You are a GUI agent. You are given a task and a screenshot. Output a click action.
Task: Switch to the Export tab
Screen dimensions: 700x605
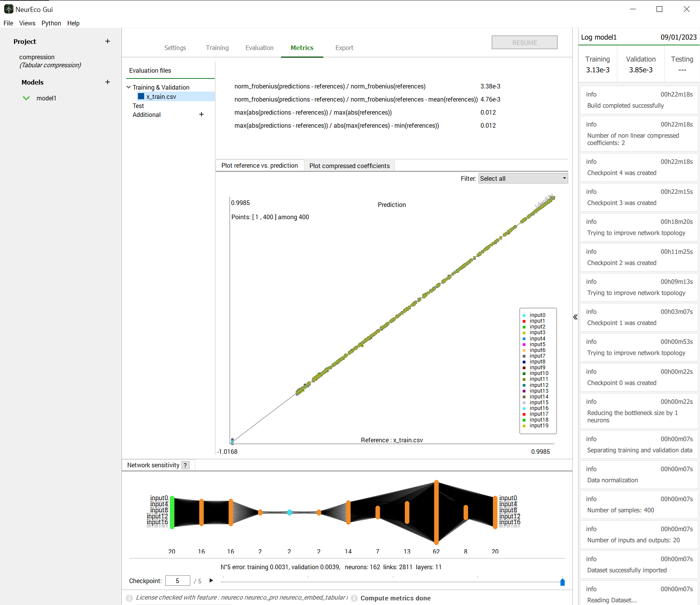tap(344, 48)
